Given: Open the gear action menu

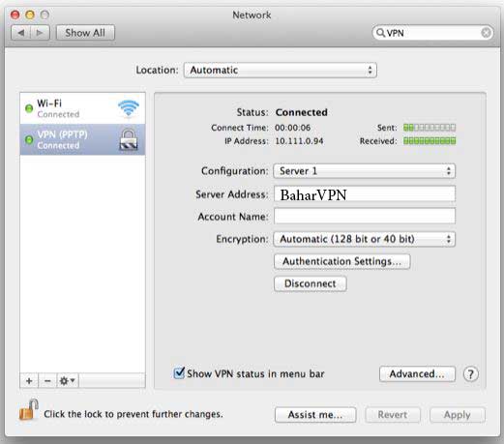Looking at the screenshot, I should [x=68, y=381].
